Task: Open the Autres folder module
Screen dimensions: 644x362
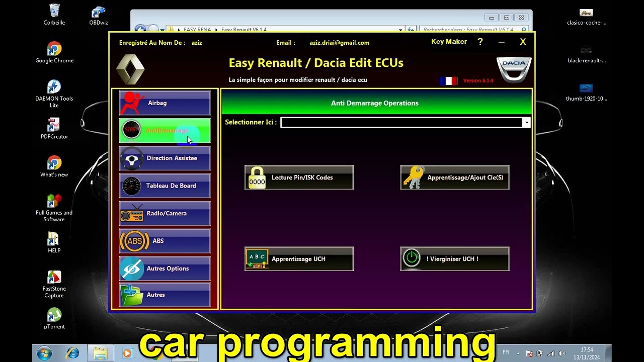Action: [165, 295]
